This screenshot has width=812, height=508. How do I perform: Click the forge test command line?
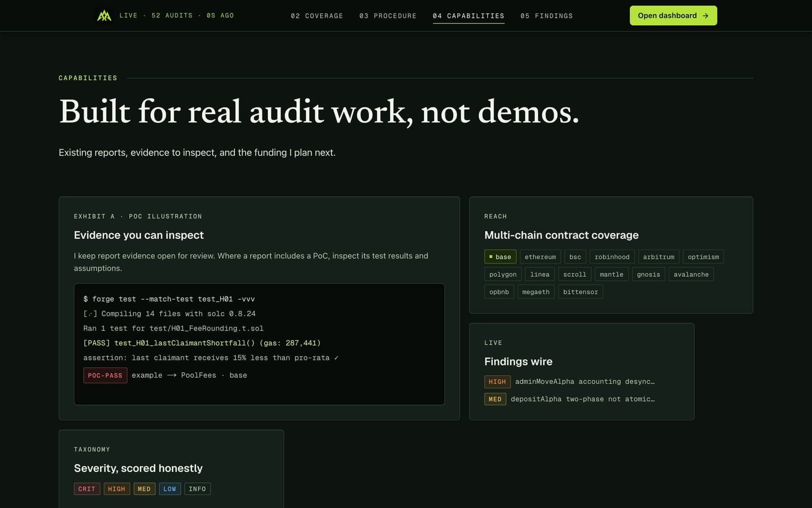pyautogui.click(x=169, y=299)
